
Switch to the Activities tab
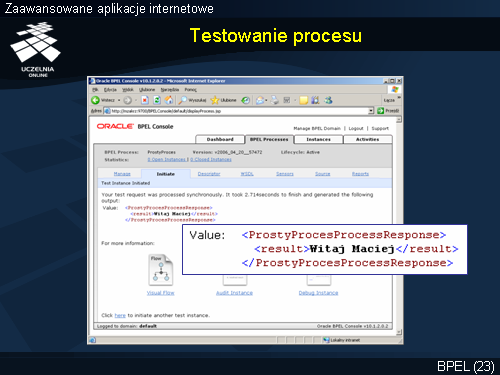point(367,139)
